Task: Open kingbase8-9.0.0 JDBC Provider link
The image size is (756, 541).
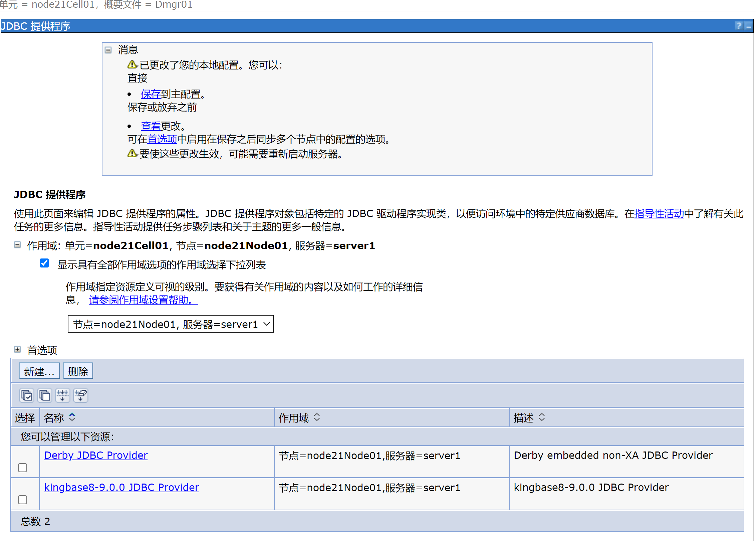Action: [121, 487]
